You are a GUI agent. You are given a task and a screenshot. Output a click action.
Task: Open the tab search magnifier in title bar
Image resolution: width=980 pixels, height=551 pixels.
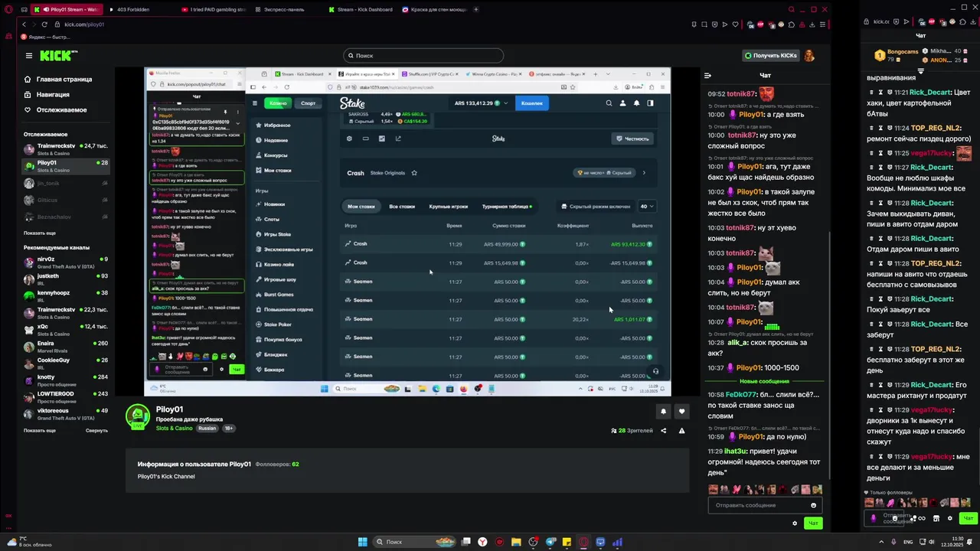click(x=792, y=9)
